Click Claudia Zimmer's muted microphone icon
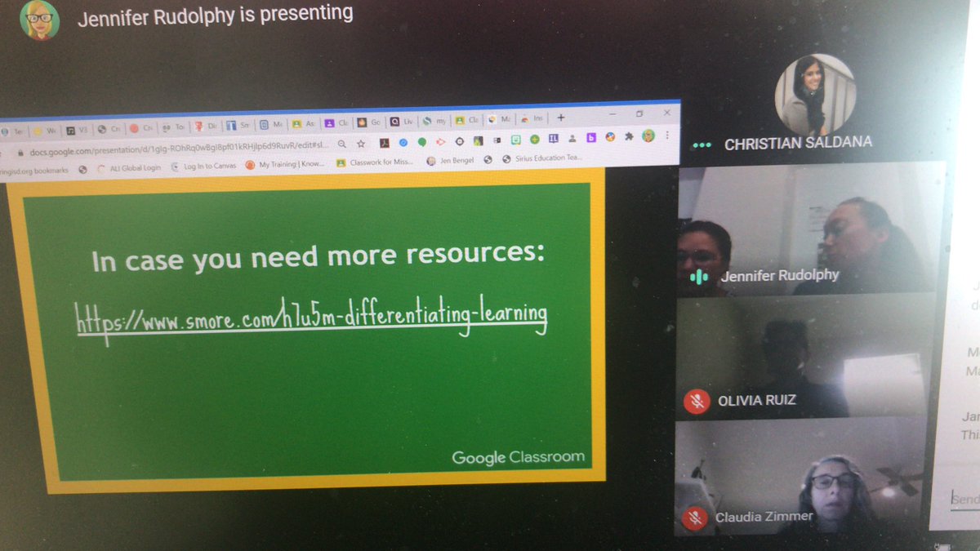 click(695, 518)
